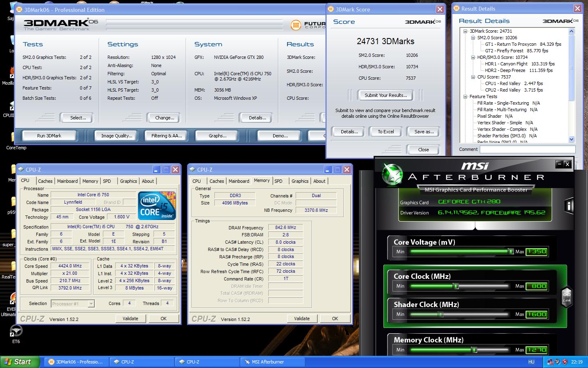Click the red shield tray icon
This screenshot has height=368, width=588.
click(x=565, y=362)
